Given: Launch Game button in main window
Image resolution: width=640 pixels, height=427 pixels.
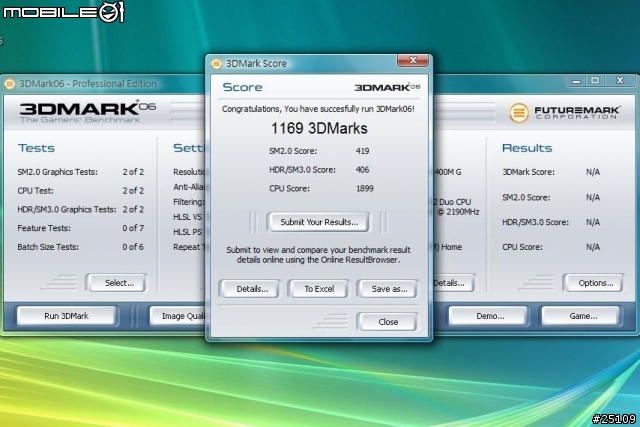Looking at the screenshot, I should pyautogui.click(x=581, y=316).
